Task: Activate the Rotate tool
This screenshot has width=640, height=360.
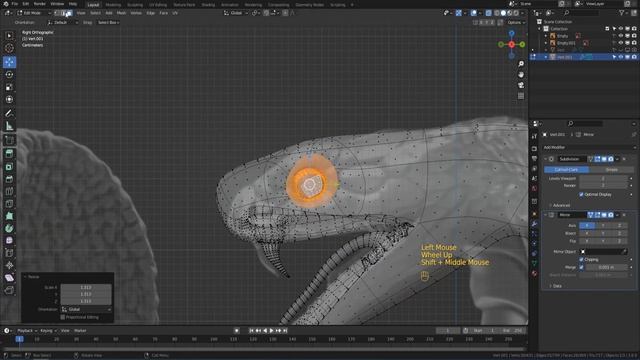Action: pyautogui.click(x=9, y=75)
